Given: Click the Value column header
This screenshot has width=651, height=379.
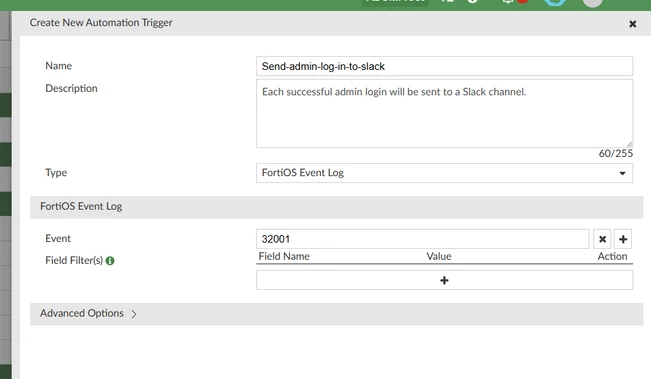Looking at the screenshot, I should coord(439,256).
